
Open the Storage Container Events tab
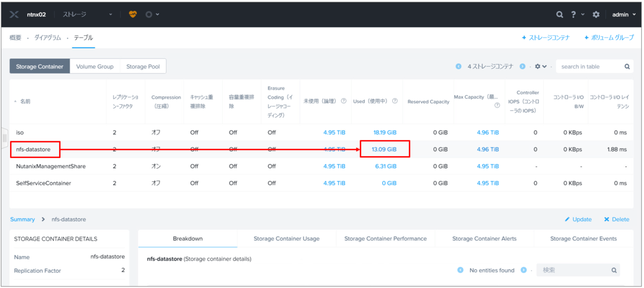[583, 239]
